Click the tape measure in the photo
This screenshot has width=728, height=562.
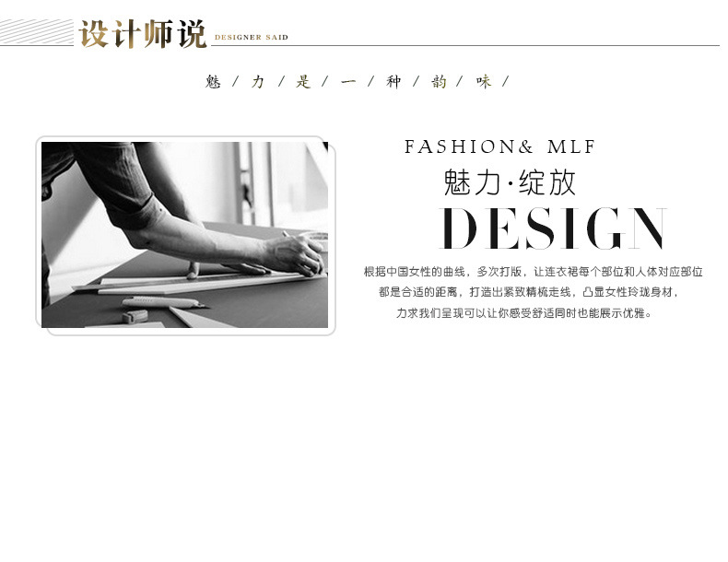[x=135, y=317]
